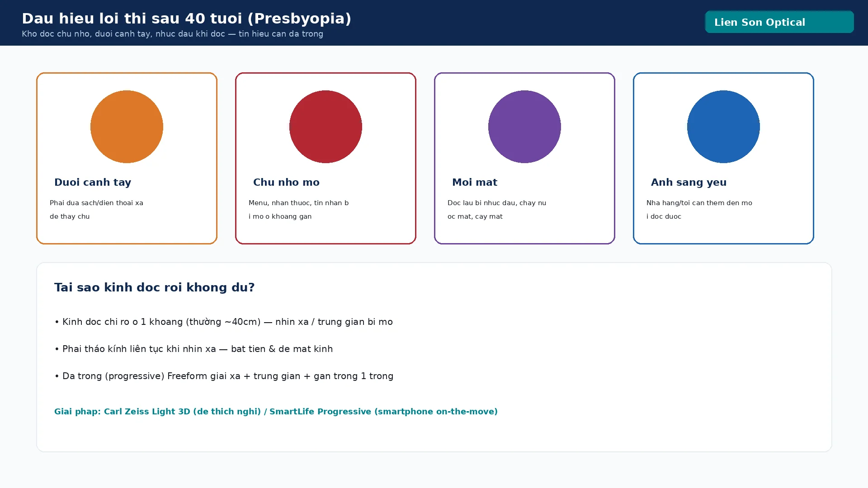Click the page title Dau hieu loi thi sau 40 tuoi
868x488 pixels.
186,19
